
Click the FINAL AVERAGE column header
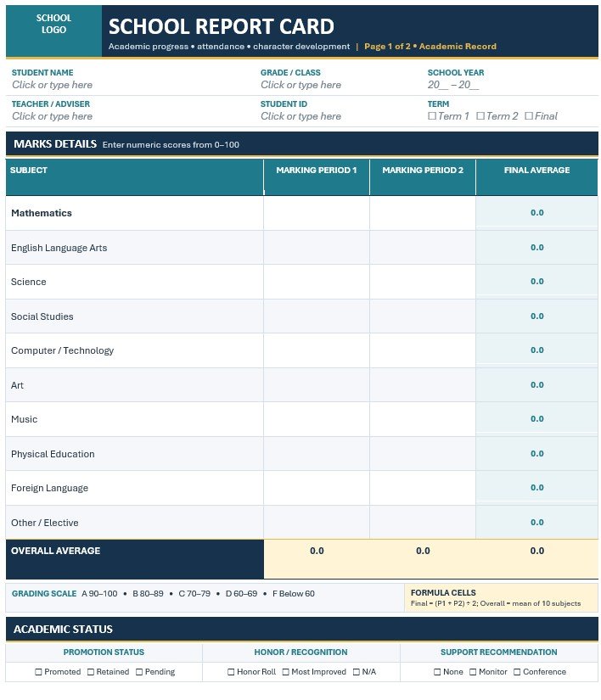click(536, 177)
